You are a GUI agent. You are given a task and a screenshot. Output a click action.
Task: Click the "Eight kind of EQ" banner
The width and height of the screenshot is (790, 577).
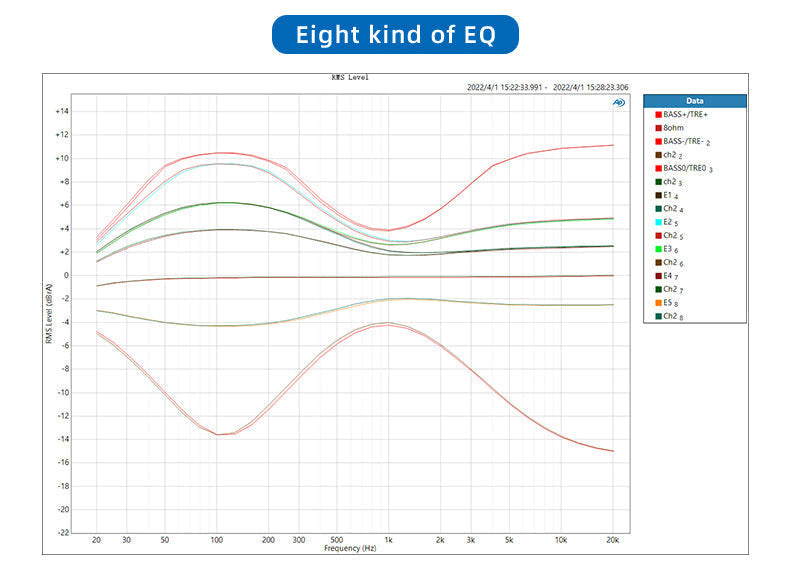[395, 35]
